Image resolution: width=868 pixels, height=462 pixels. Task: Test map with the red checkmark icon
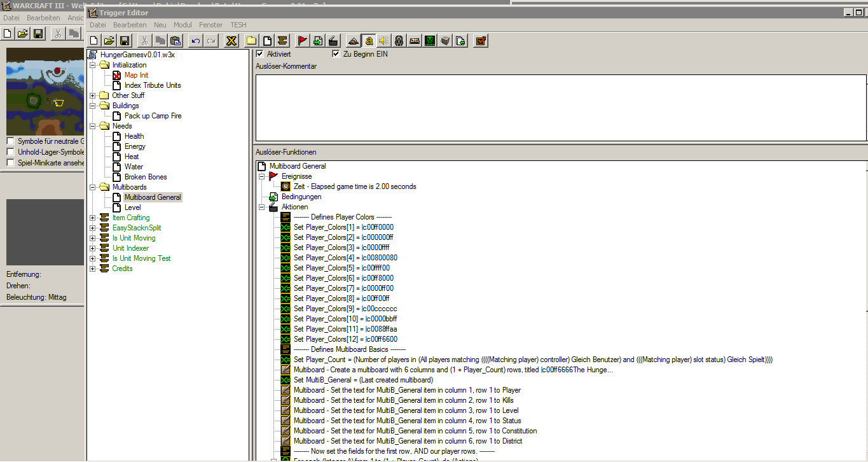(481, 41)
